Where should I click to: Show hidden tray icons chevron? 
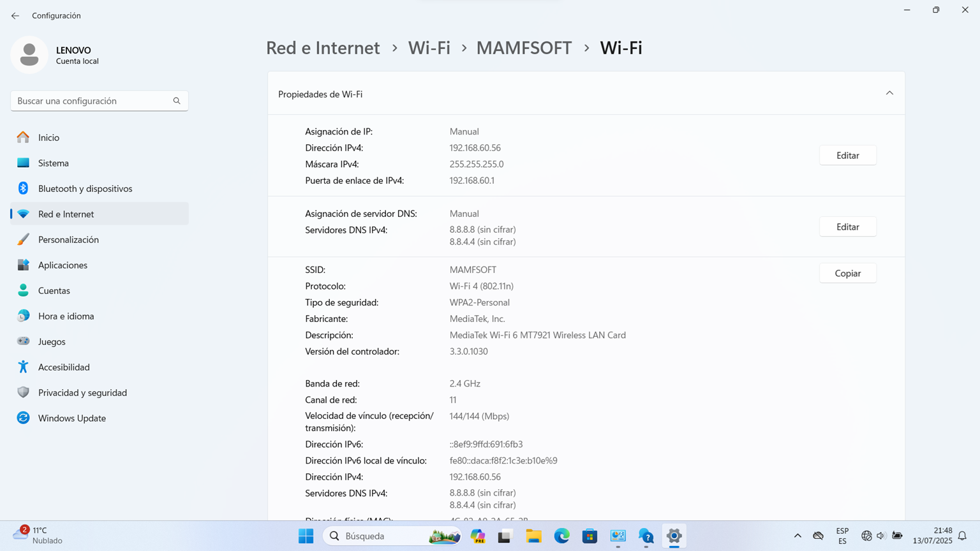click(x=798, y=536)
